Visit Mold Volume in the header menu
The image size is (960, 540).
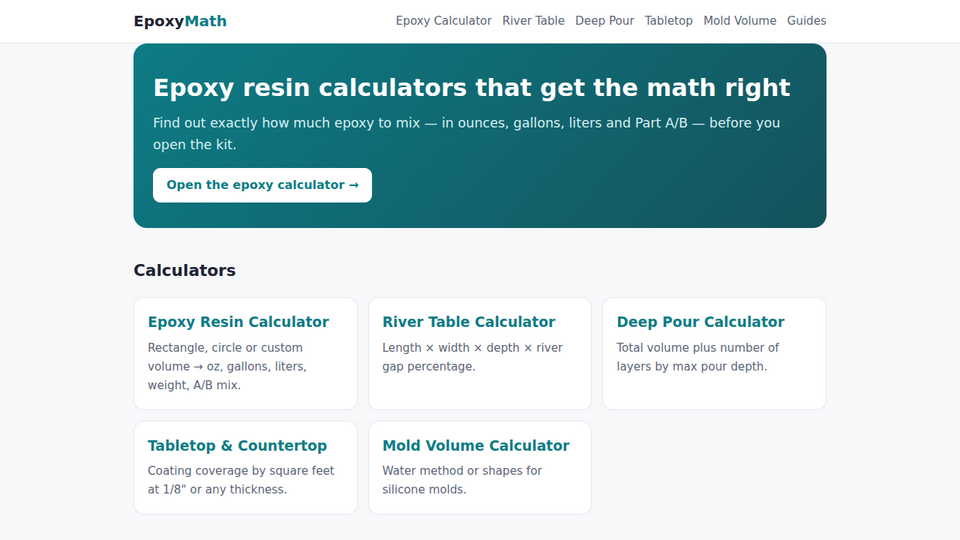[740, 21]
